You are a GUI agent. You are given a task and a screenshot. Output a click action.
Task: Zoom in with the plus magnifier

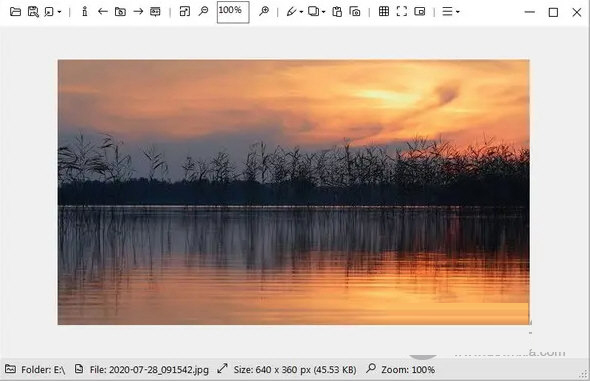[264, 11]
